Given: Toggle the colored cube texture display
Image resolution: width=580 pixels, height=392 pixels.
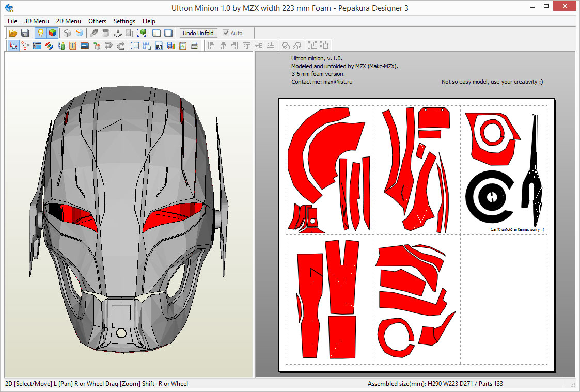Looking at the screenshot, I should (53, 33).
